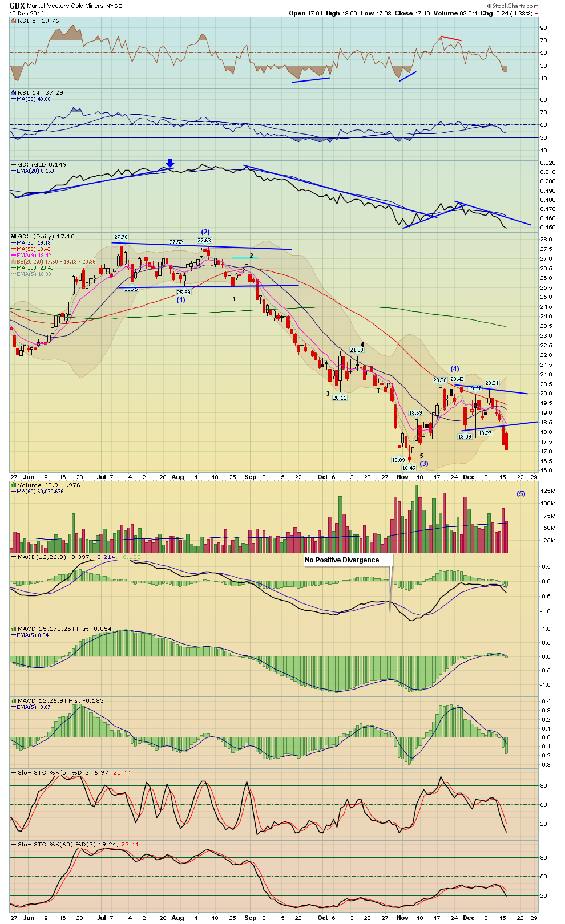Click the blue MA(20) 19.18 line swatch
Image resolution: width=565 pixels, height=924 pixels.
pos(14,243)
